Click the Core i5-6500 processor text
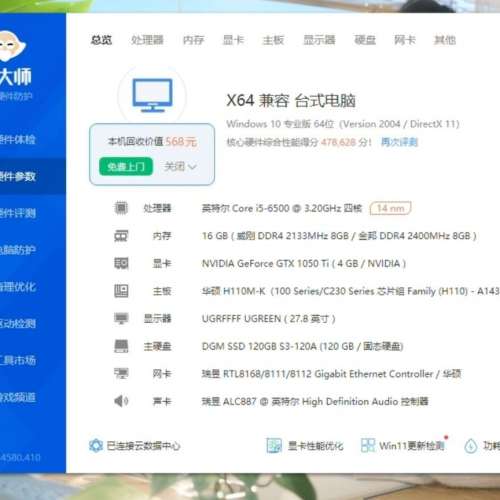 pos(282,208)
